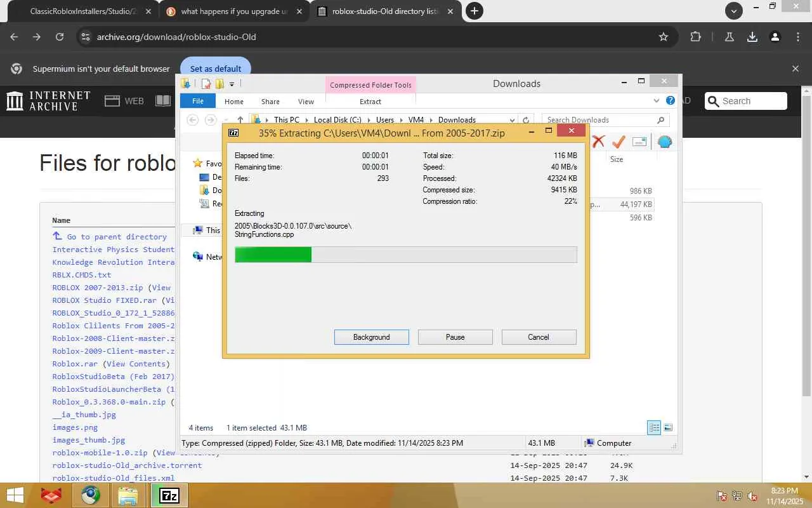
Task: Open the browser profile icon
Action: pyautogui.click(x=775, y=37)
